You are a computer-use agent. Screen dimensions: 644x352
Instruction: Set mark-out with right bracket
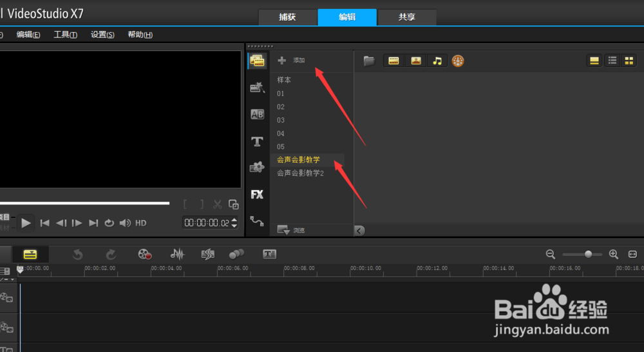click(x=202, y=204)
